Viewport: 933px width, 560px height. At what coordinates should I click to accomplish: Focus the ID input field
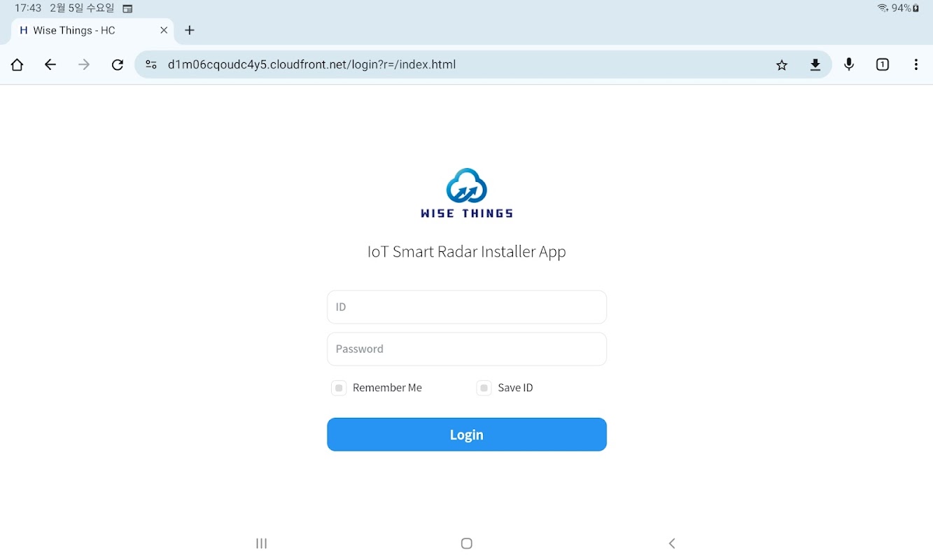[467, 307]
